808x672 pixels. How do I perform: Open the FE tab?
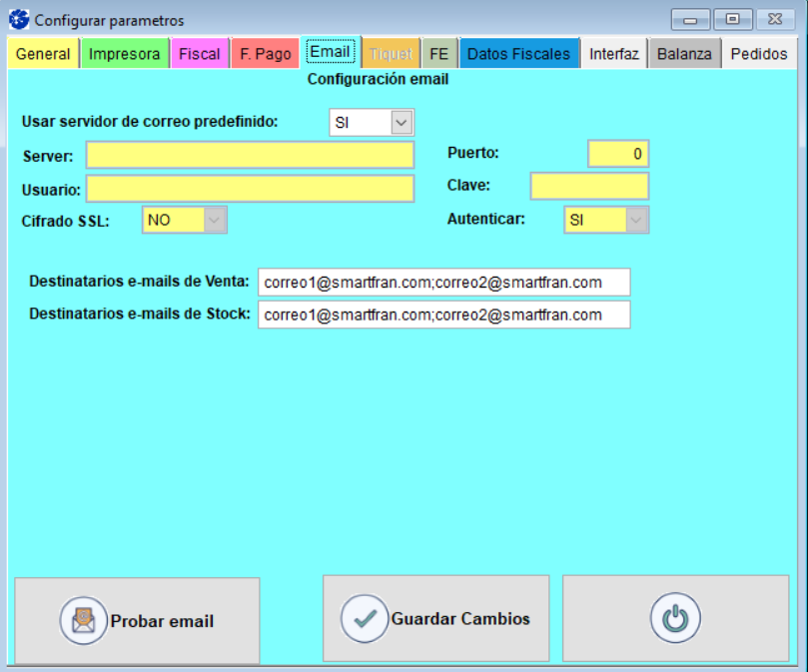click(439, 54)
